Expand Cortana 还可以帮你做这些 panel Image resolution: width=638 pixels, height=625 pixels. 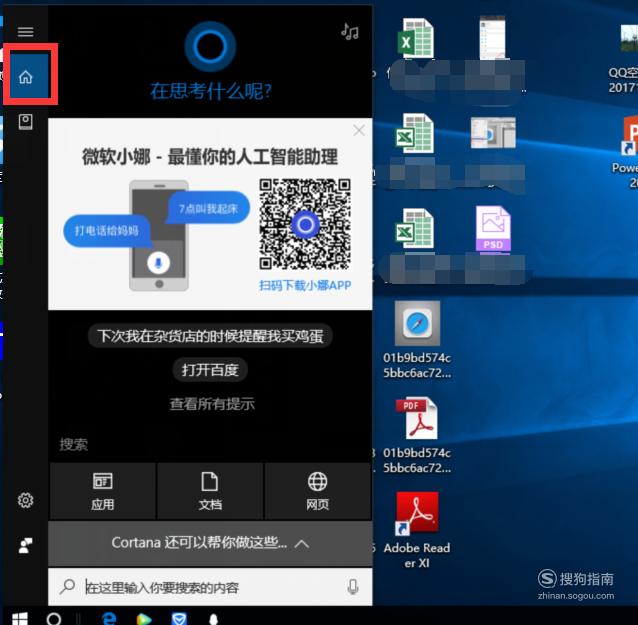(x=210, y=543)
